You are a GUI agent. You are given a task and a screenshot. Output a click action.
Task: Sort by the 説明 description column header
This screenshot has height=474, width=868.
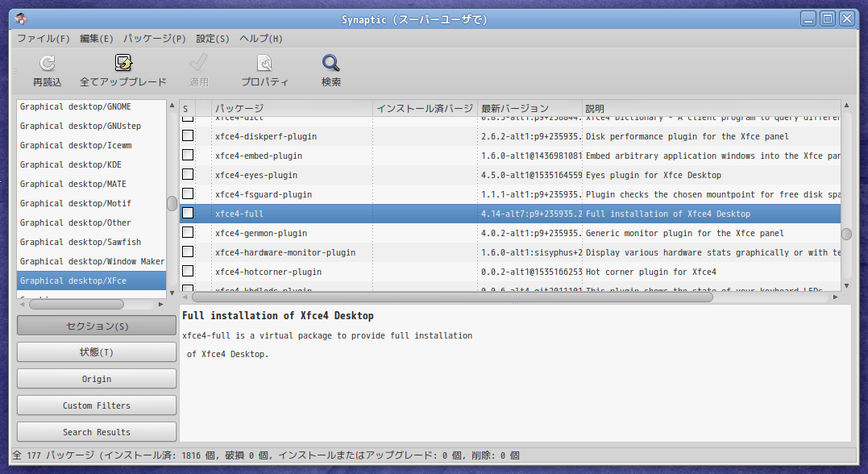[712, 109]
